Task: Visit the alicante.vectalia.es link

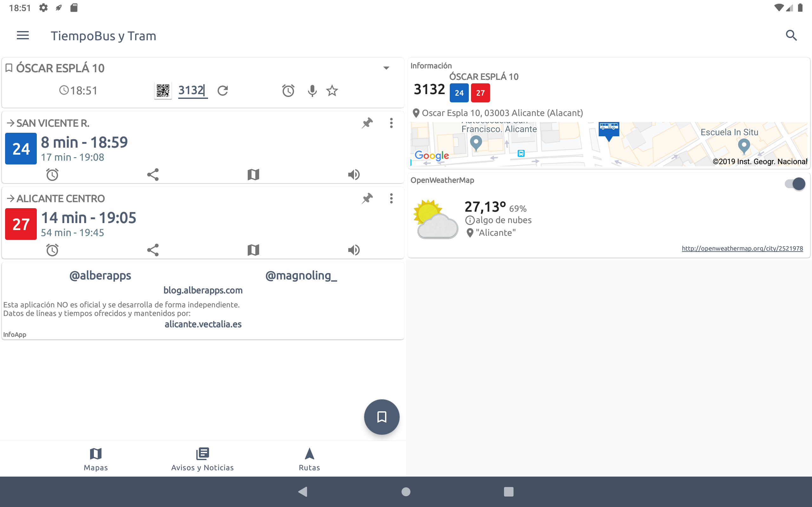Action: pyautogui.click(x=203, y=324)
